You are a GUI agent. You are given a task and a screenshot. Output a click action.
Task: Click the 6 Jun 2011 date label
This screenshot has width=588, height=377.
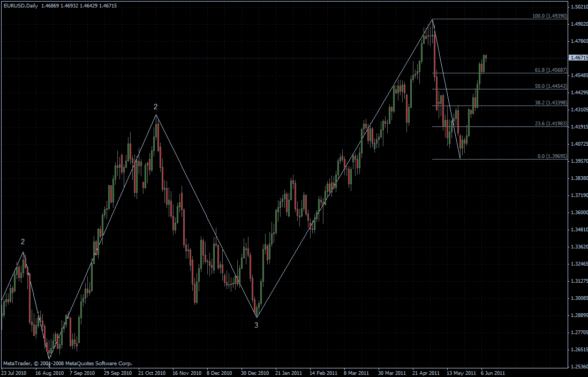pyautogui.click(x=493, y=373)
